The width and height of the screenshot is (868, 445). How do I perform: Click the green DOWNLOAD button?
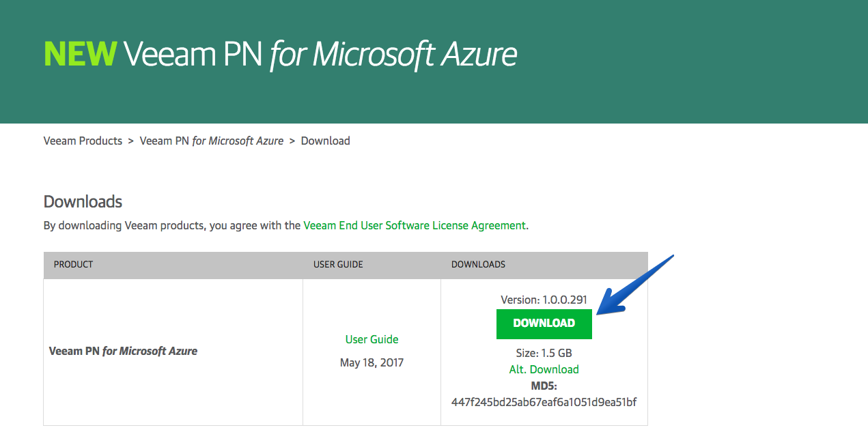point(544,324)
